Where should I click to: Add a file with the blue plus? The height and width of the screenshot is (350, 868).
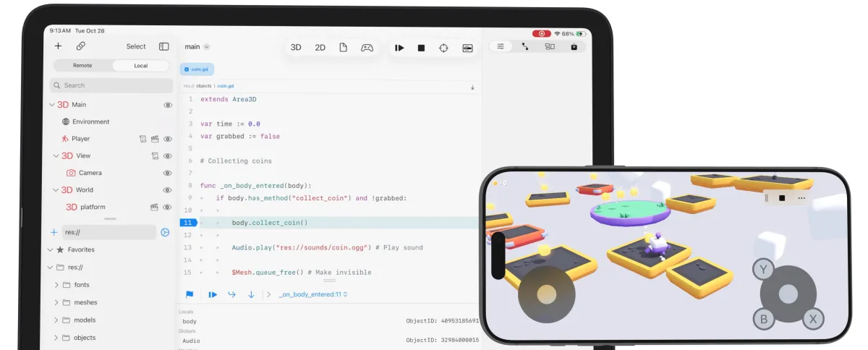coord(54,232)
